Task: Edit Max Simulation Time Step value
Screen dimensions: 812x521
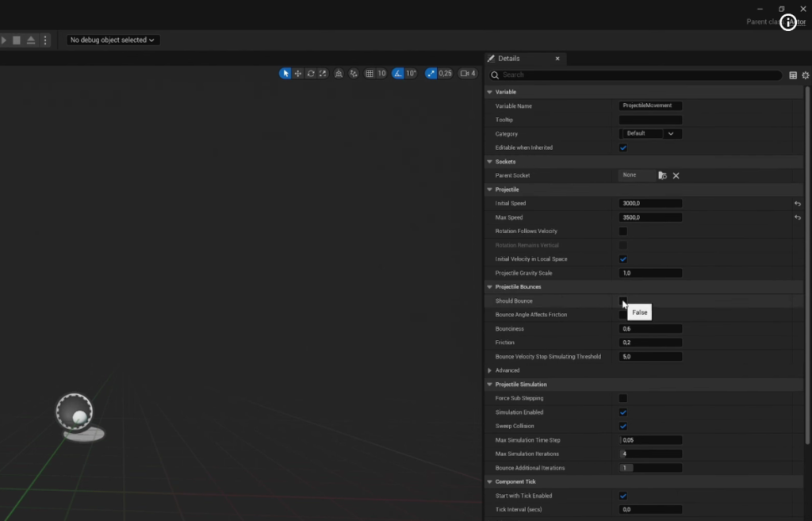Action: point(650,440)
